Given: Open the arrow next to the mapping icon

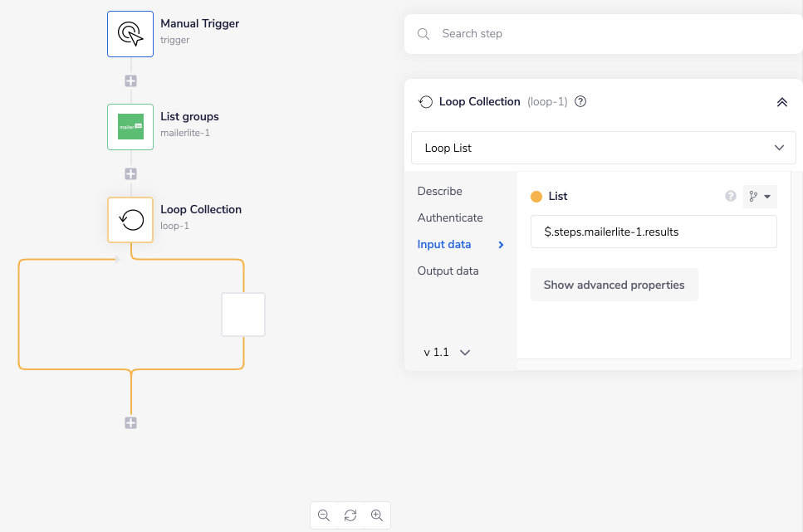Looking at the screenshot, I should click(x=766, y=196).
